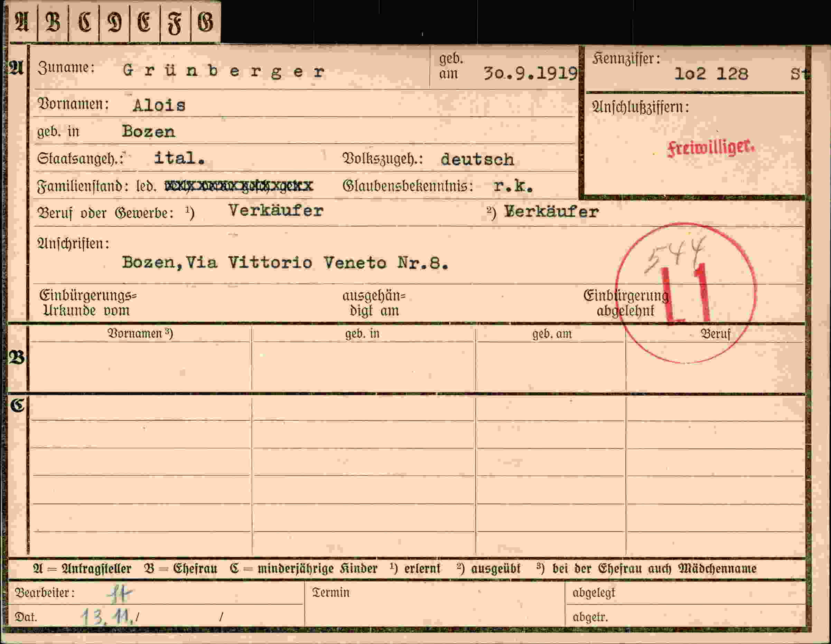
Task: Click the 'Anschlußziffern:' label
Action: 641,107
